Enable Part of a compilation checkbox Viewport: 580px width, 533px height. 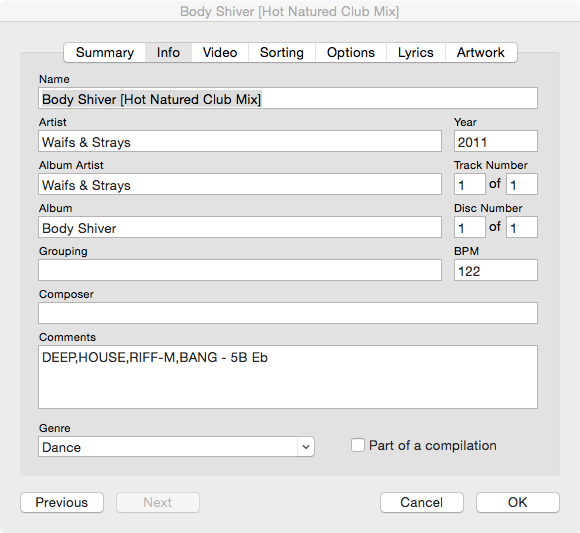(x=358, y=445)
